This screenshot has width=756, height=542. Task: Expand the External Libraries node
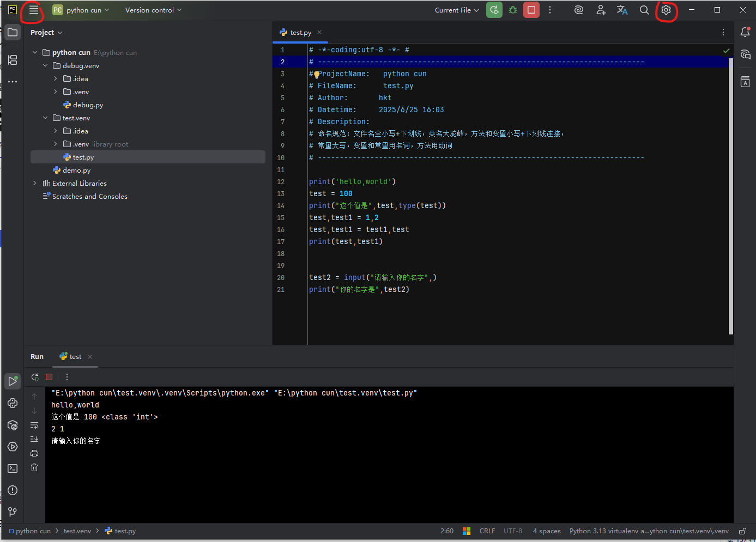[x=35, y=184]
